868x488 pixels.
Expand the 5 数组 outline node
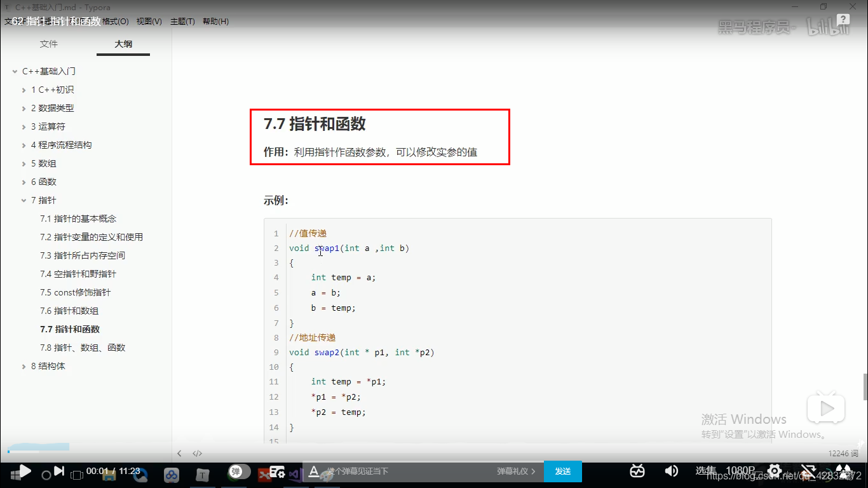pos(24,163)
